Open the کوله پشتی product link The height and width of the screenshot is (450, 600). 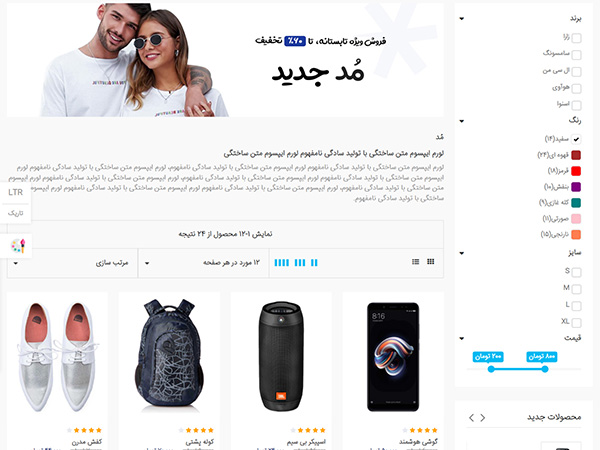pos(199,442)
